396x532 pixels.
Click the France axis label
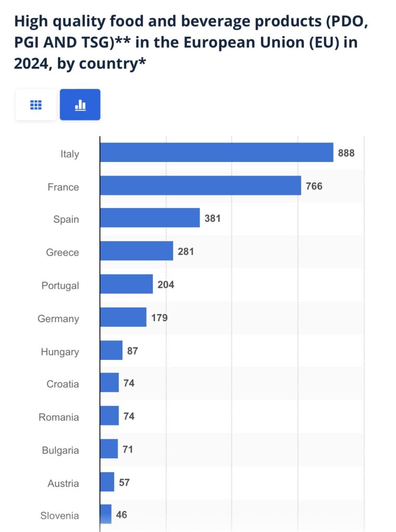[x=63, y=187]
